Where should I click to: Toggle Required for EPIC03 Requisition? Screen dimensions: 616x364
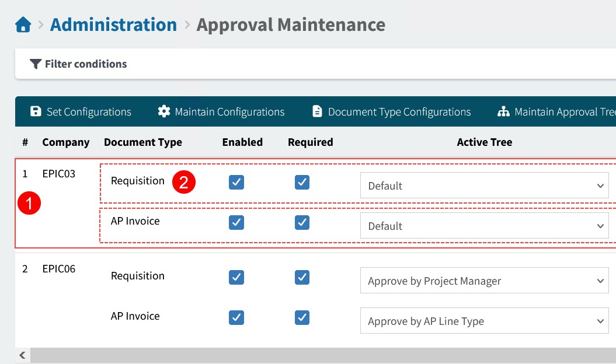302,182
